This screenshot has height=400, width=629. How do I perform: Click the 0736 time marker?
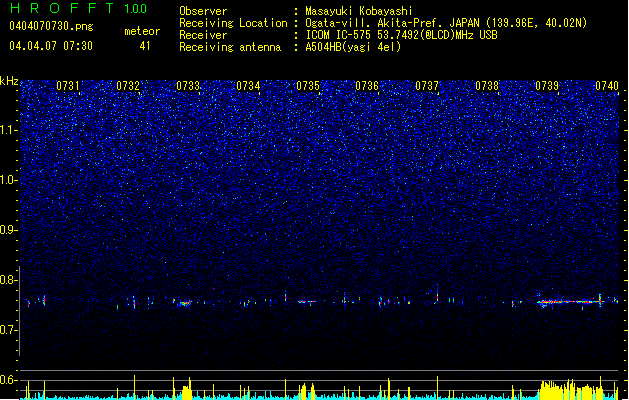tap(367, 86)
